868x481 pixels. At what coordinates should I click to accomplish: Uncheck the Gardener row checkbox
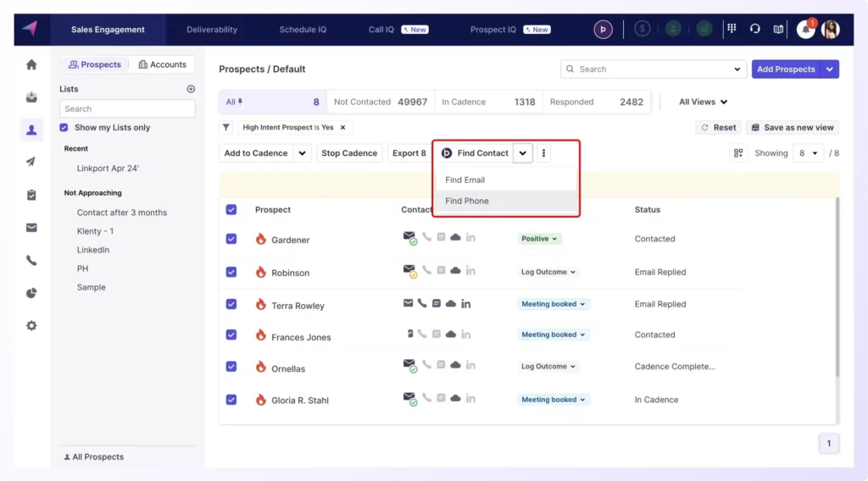(231, 239)
